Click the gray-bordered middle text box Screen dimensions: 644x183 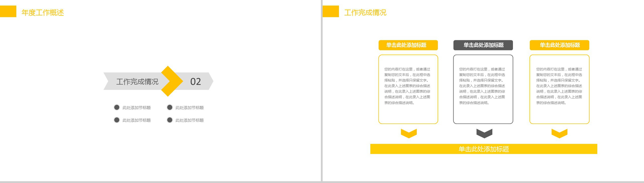click(483, 89)
